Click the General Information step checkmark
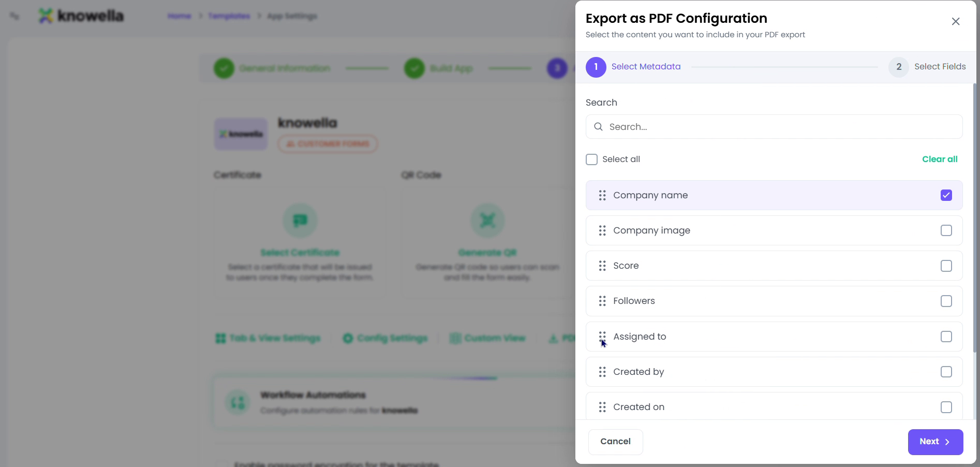 pyautogui.click(x=224, y=68)
